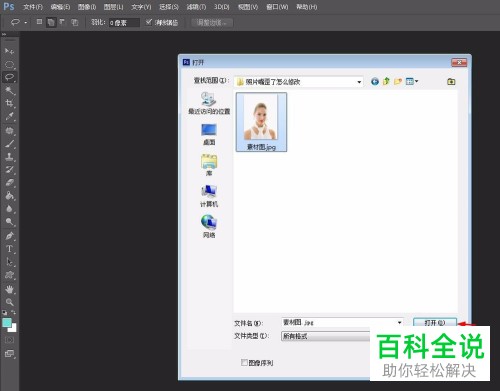This screenshot has height=391, width=500.
Task: Open the 帮助(H) menu
Action: coord(307,7)
